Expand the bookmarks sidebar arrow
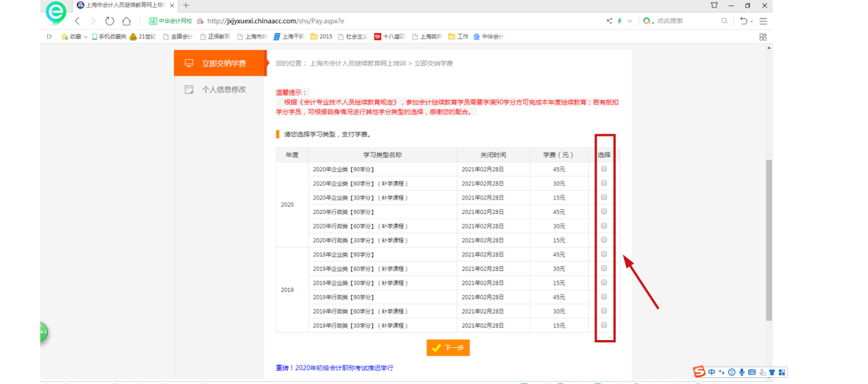 [49, 36]
